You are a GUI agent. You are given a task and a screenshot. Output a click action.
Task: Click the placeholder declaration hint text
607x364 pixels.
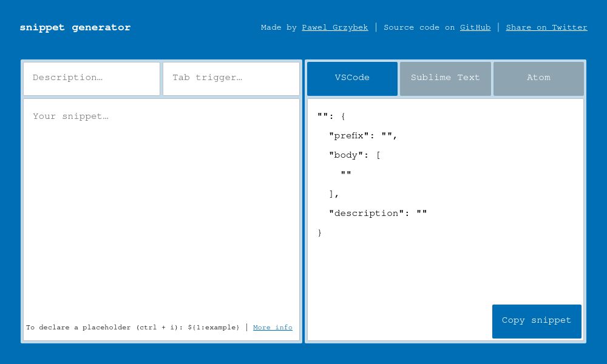(x=133, y=328)
